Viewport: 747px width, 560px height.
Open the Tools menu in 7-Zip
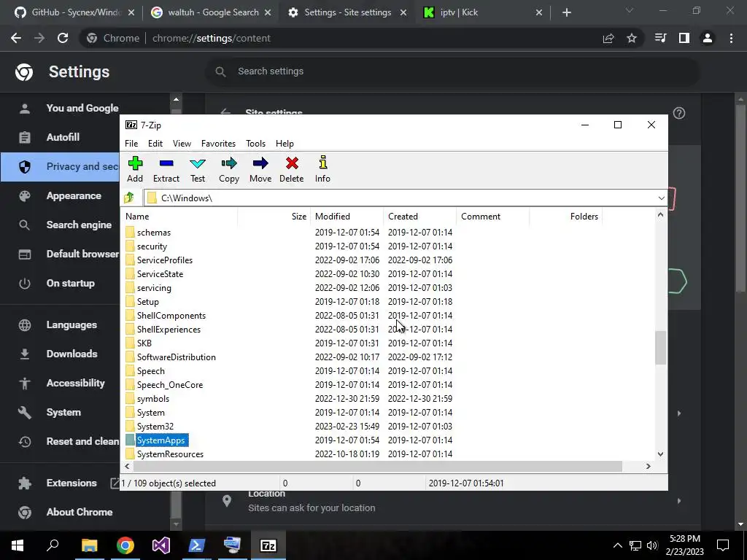255,144
